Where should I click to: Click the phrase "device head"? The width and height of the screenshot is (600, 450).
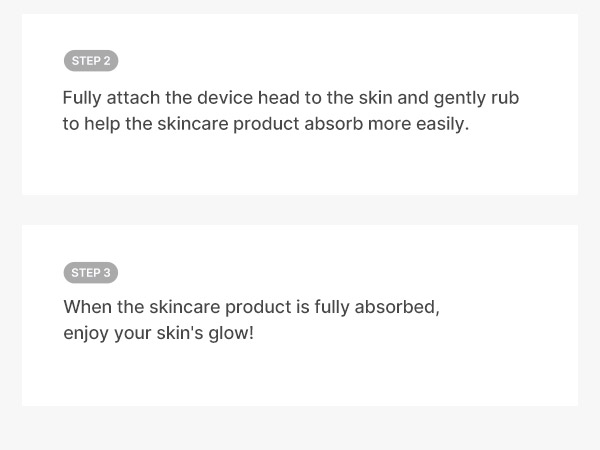[x=254, y=98]
